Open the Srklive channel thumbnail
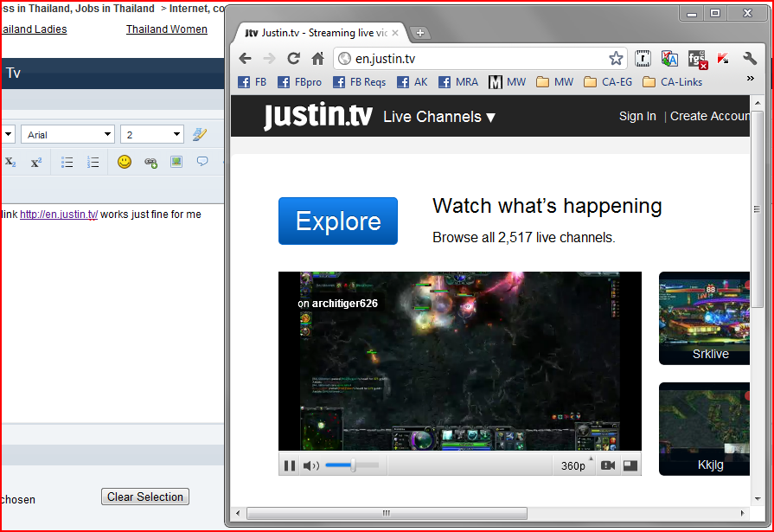Image resolution: width=774 pixels, height=532 pixels. pos(705,318)
